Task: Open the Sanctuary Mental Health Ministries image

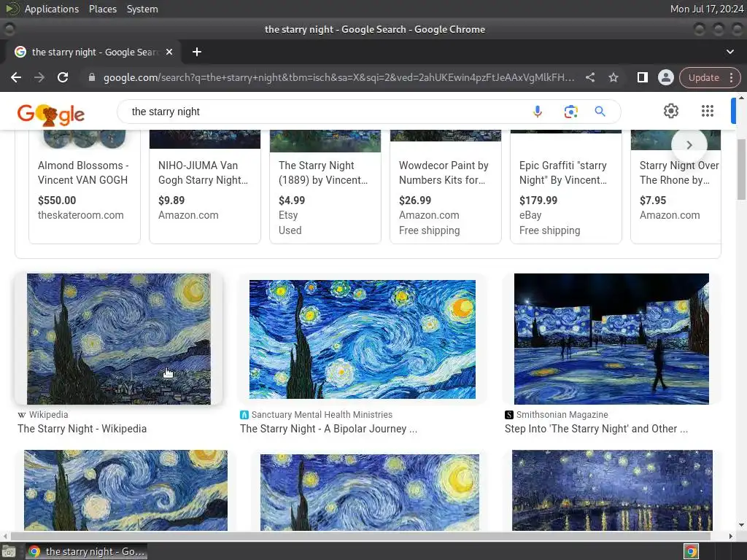Action: tap(362, 339)
